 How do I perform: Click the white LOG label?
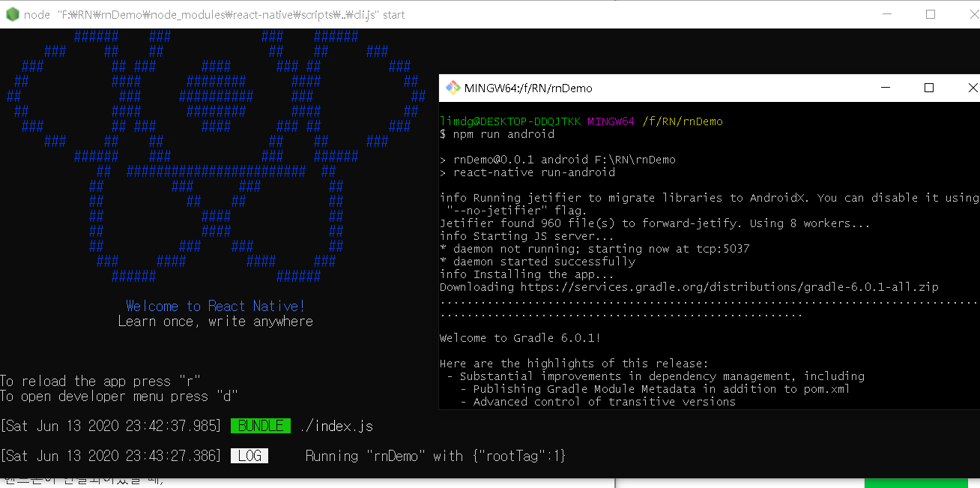point(249,456)
